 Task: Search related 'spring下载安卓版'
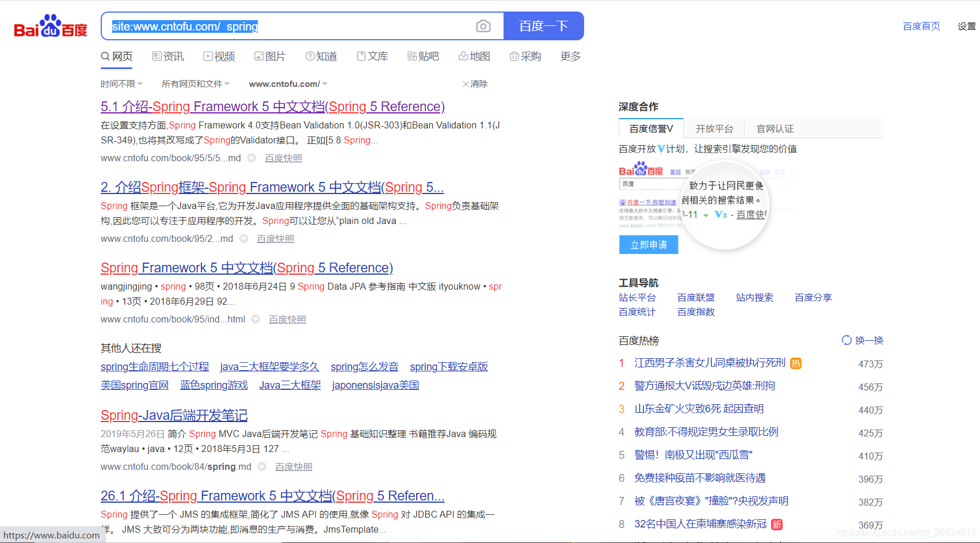point(449,367)
